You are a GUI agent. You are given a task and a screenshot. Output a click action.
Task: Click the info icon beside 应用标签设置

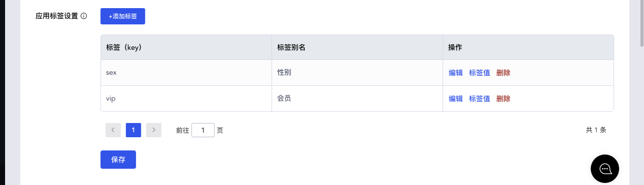pos(84,16)
